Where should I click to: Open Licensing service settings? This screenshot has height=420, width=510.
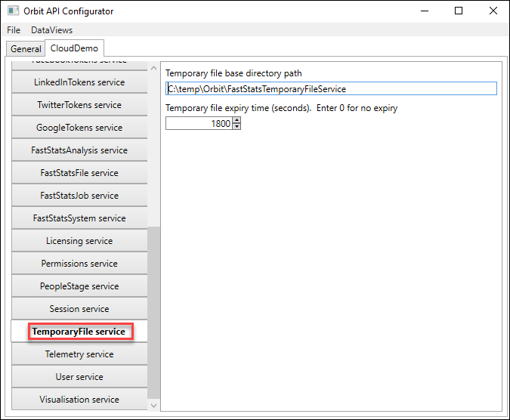pos(79,241)
